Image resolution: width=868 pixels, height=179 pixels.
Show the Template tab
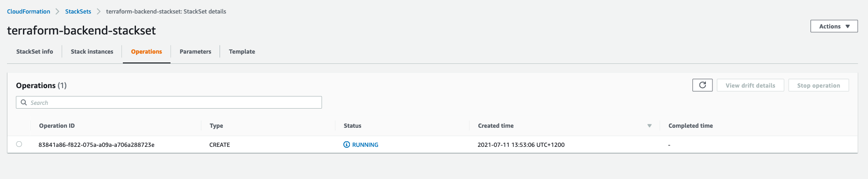pos(242,52)
